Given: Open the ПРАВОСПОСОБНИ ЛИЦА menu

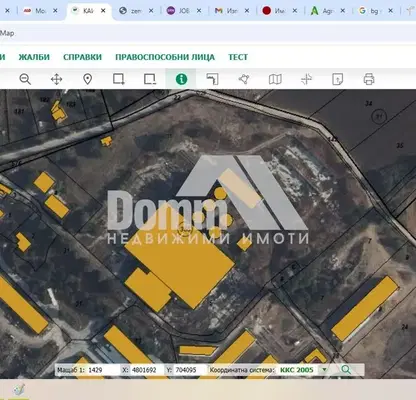Looking at the screenshot, I should 165,57.
